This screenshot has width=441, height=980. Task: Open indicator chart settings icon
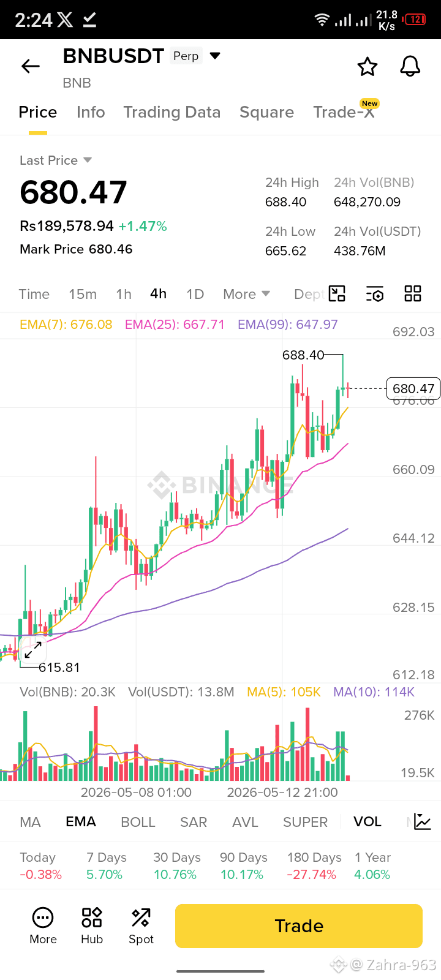pyautogui.click(x=423, y=822)
